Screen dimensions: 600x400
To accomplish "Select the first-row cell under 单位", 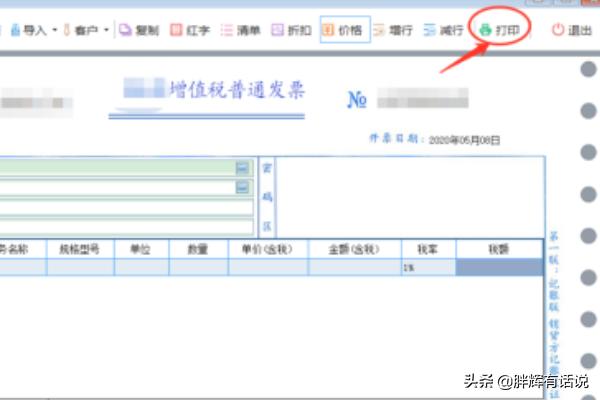I will [x=141, y=267].
